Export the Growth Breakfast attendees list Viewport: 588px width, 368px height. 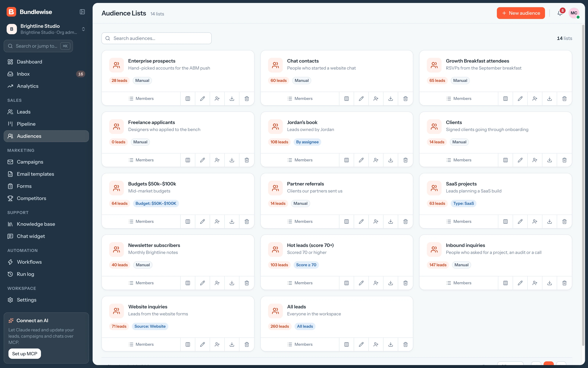[550, 99]
